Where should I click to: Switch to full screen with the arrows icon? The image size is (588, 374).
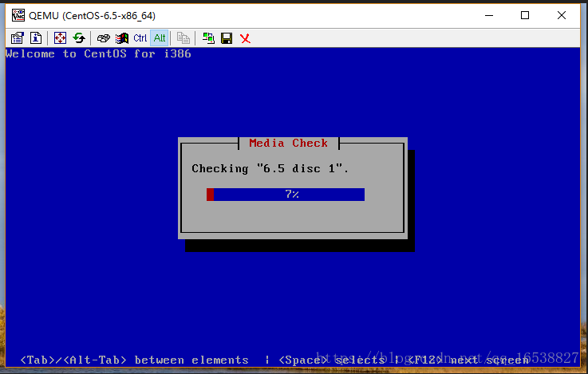pyautogui.click(x=60, y=37)
